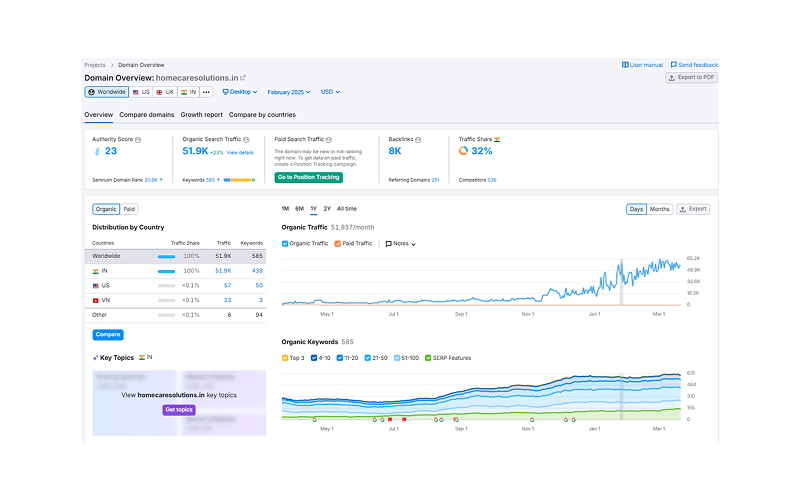This screenshot has width=800, height=500.
Task: Switch chart granularity to Days
Action: [x=636, y=209]
